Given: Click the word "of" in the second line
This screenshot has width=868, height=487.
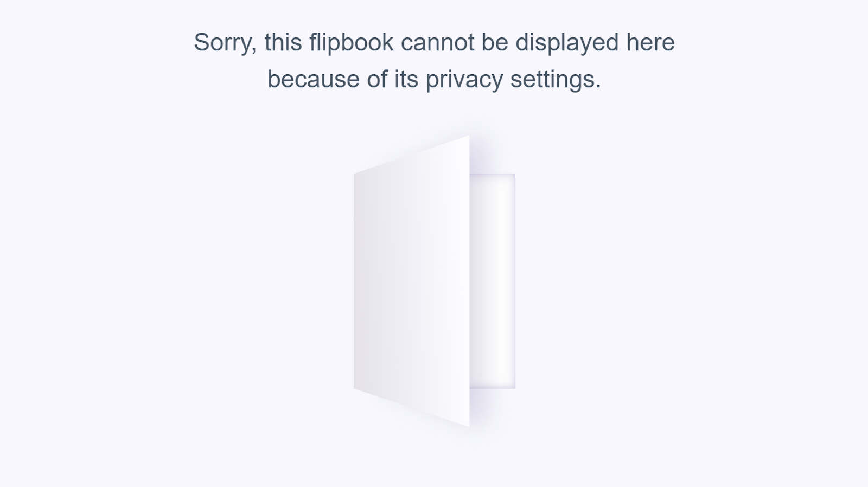Looking at the screenshot, I should pyautogui.click(x=377, y=80).
